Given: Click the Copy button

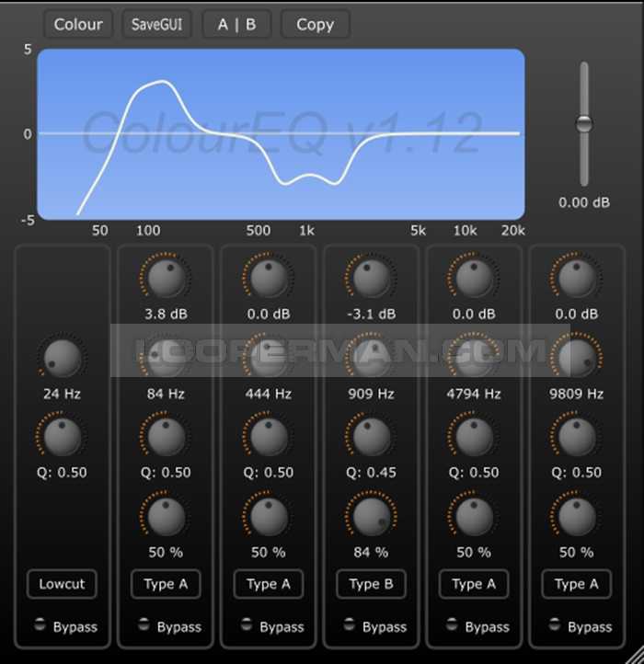Looking at the screenshot, I should pyautogui.click(x=316, y=25).
